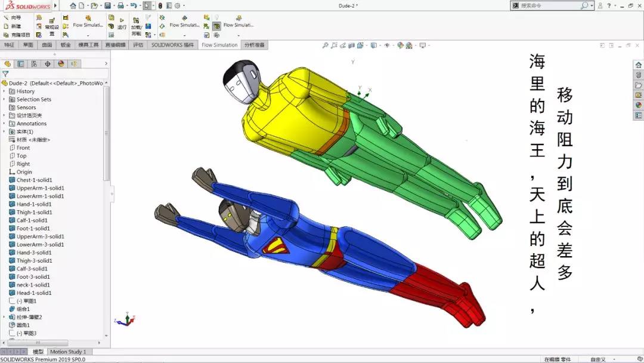The width and height of the screenshot is (644, 363).
Task: Click into the 搜索命令 search field
Action: point(549,6)
